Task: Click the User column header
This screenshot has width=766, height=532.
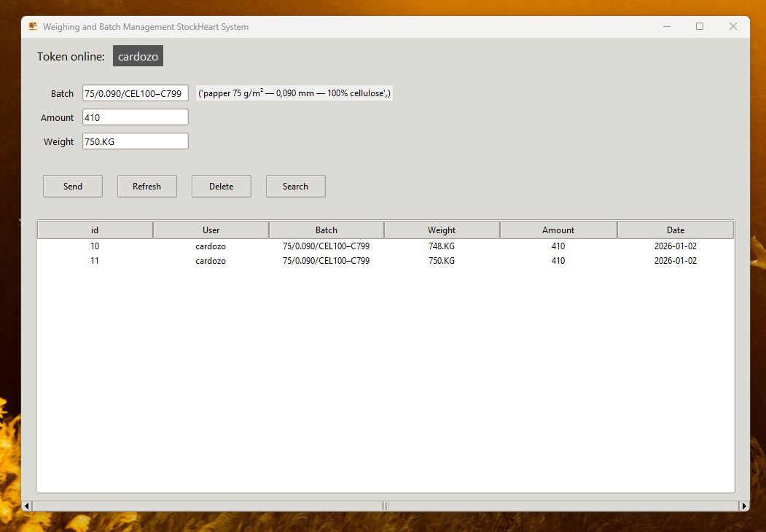Action: click(x=211, y=230)
